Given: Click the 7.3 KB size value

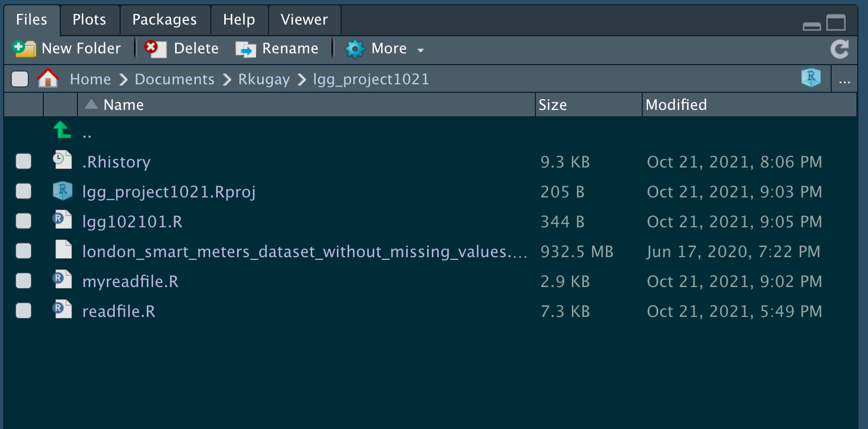Looking at the screenshot, I should [565, 311].
